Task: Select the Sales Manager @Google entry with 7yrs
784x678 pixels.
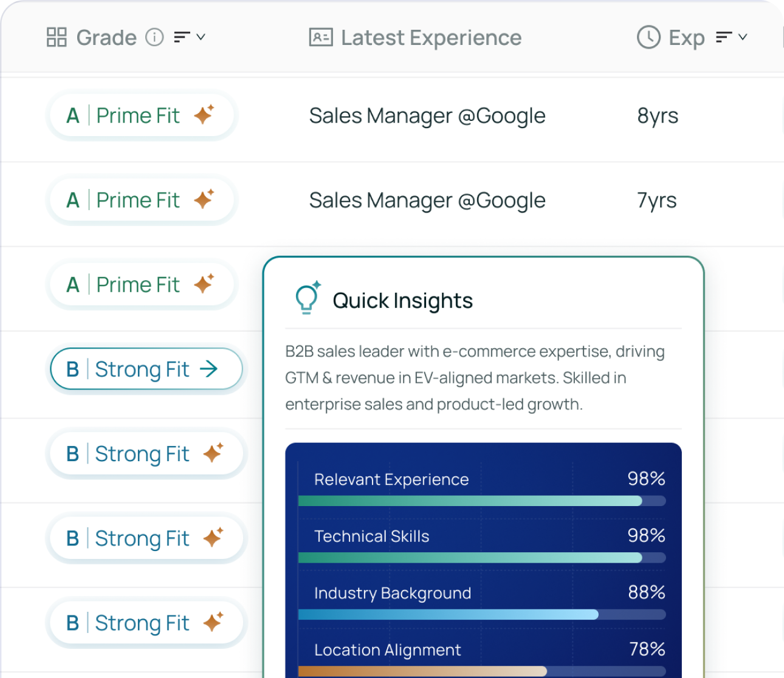Action: point(427,200)
